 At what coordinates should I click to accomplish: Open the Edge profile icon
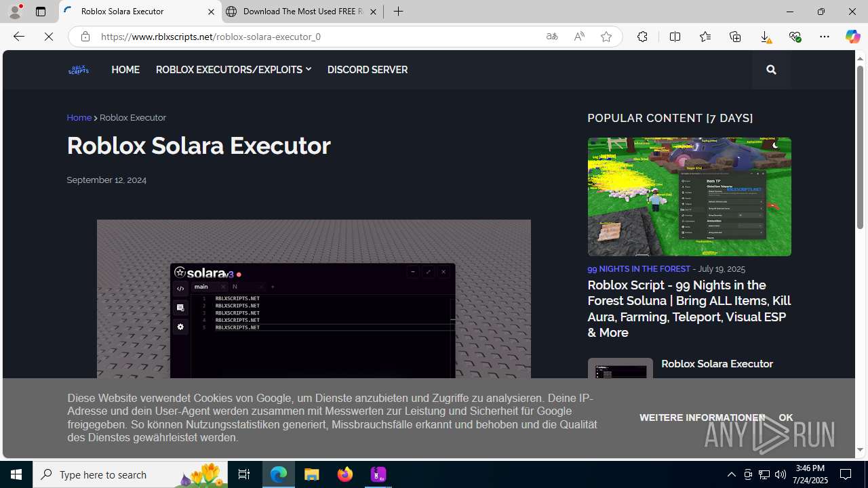[x=15, y=12]
